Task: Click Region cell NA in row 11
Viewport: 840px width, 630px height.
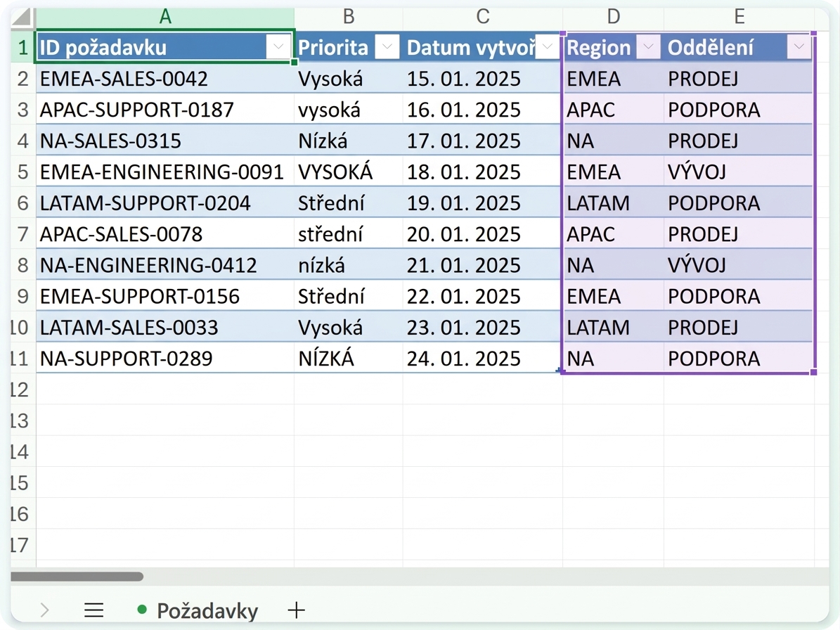Action: click(x=614, y=358)
